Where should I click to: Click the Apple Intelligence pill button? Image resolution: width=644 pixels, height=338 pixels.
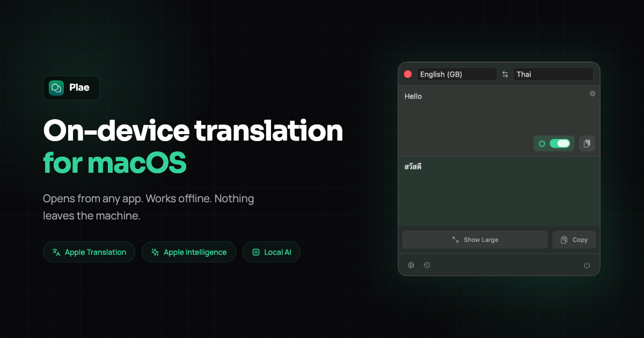[x=188, y=252]
